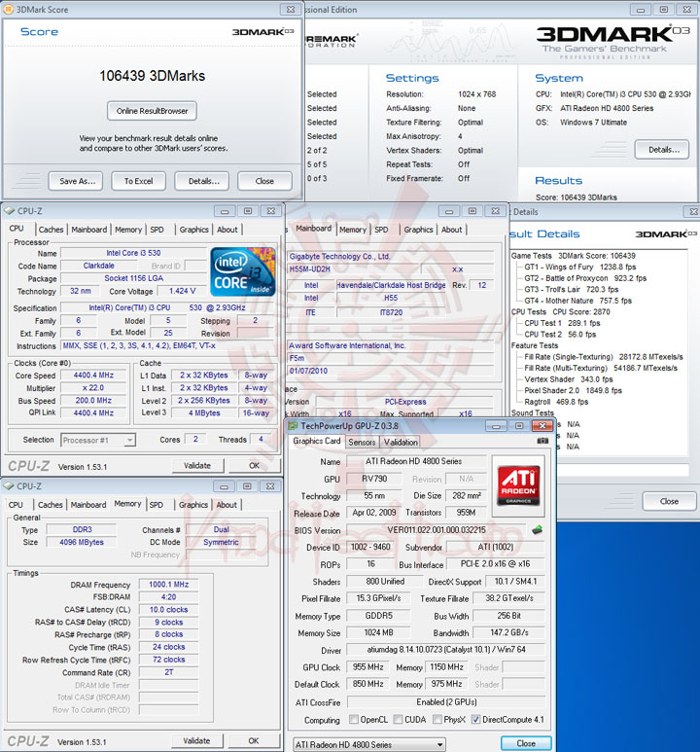This screenshot has height=752, width=700.
Task: Open the Graphics tab in the bottom CPU-Z window
Action: (x=193, y=505)
